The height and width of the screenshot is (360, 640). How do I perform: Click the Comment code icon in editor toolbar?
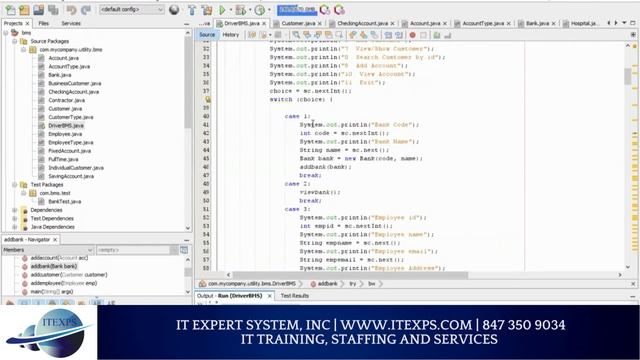pos(437,35)
